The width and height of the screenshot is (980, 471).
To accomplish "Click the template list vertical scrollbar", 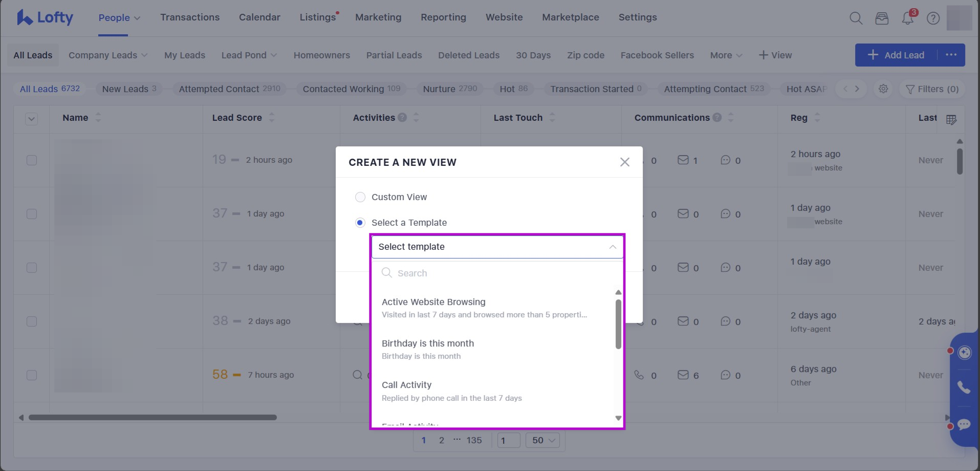I will [x=618, y=324].
